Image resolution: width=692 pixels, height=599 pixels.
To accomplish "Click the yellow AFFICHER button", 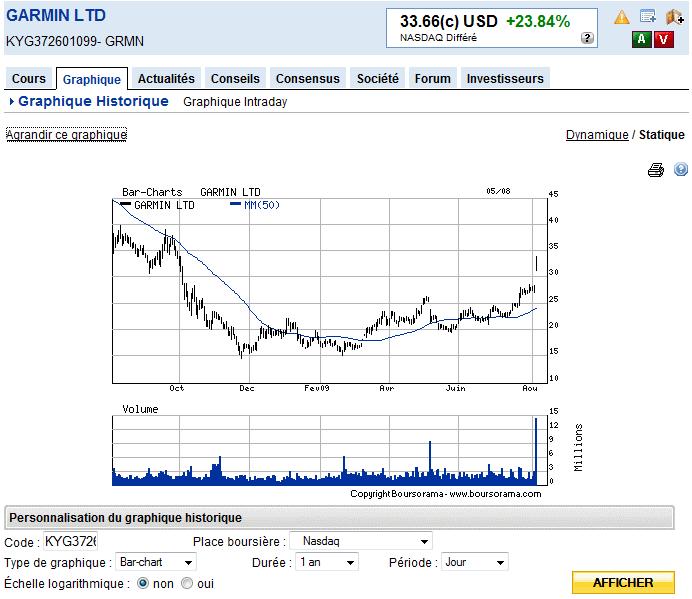I will tap(623, 583).
